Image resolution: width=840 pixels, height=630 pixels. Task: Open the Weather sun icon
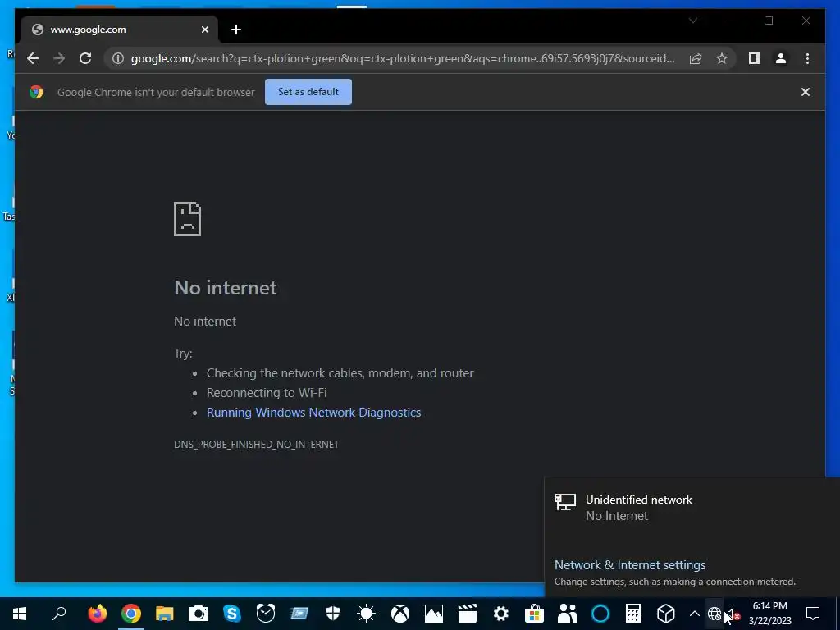[x=367, y=614]
